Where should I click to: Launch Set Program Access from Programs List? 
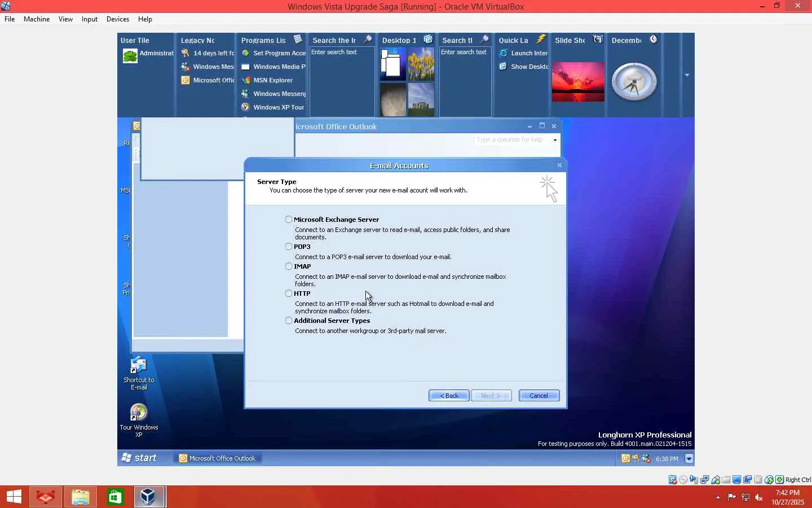(x=273, y=53)
